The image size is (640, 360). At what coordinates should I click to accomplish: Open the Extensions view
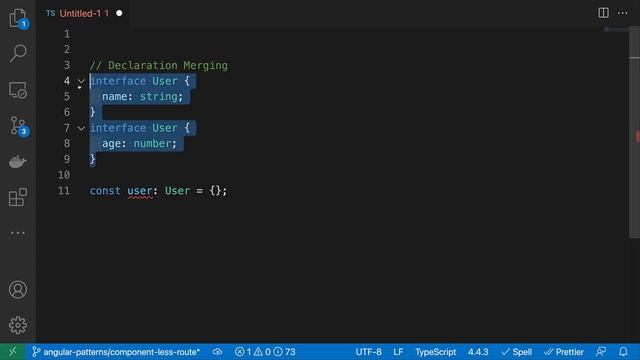[18, 197]
